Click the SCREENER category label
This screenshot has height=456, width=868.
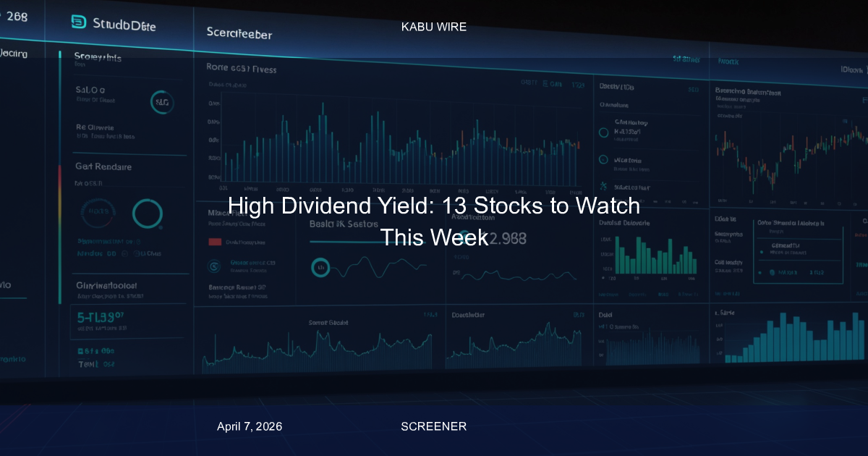pyautogui.click(x=434, y=426)
